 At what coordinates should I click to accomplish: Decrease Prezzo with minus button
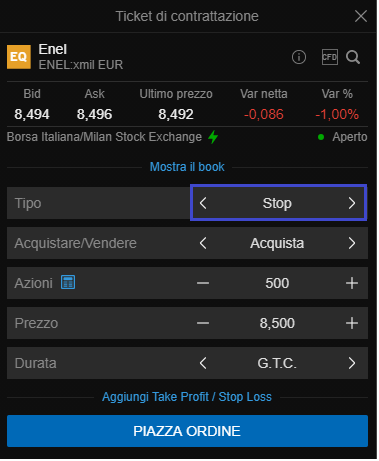pos(204,324)
